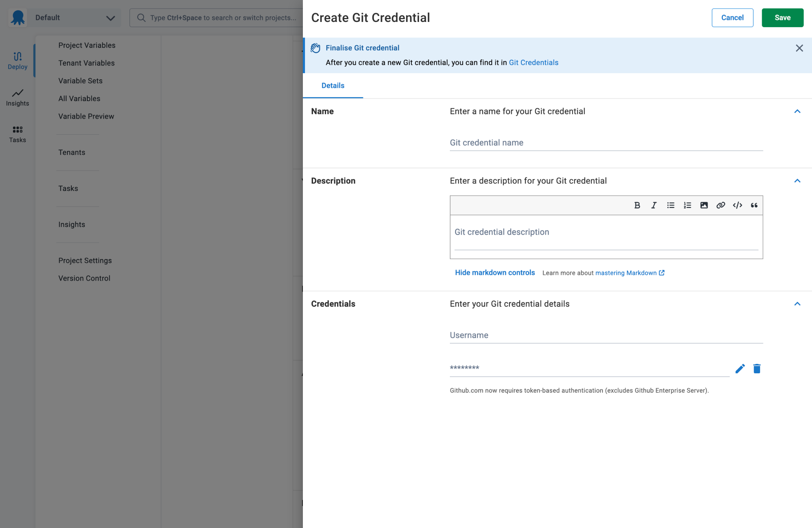
Task: Click the masked password field
Action: (590, 368)
